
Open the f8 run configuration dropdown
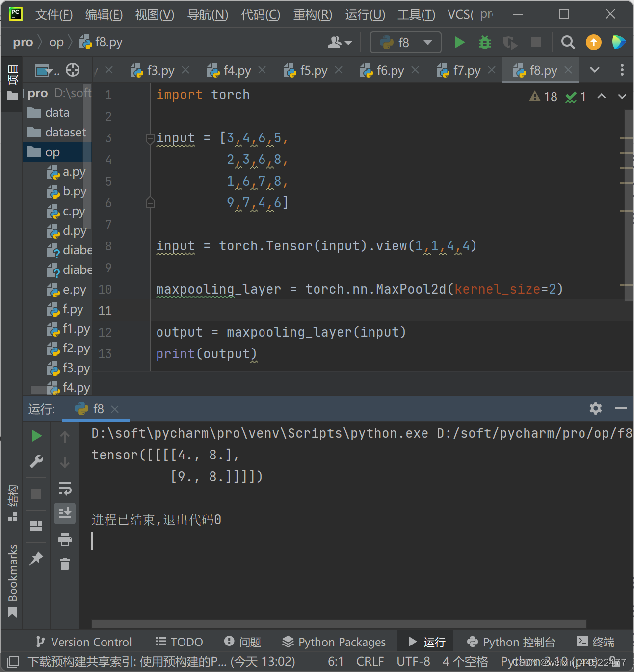406,43
